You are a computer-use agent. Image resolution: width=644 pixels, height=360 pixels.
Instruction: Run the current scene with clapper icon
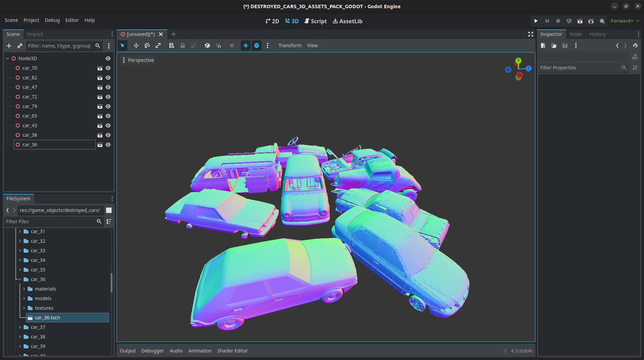click(580, 21)
